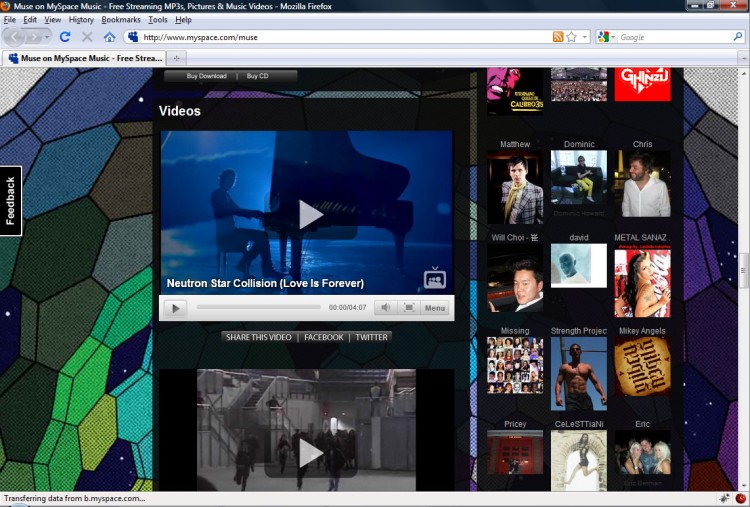750x507 pixels.
Task: Click the Buy Download button
Action: point(206,76)
